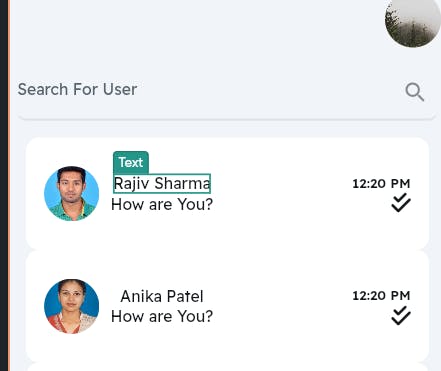The height and width of the screenshot is (371, 441).
Task: Click the dark sidebar strip at left edge
Action: [x=4, y=185]
